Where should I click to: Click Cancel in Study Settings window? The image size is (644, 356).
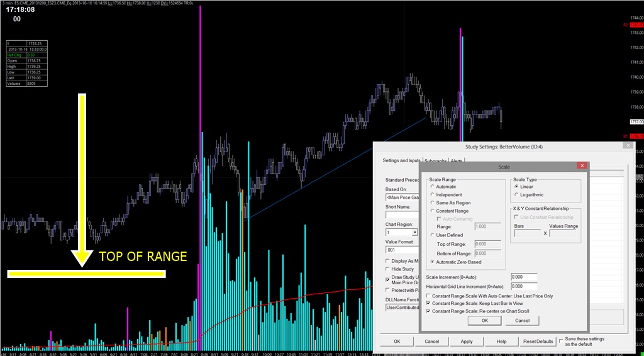431,341
